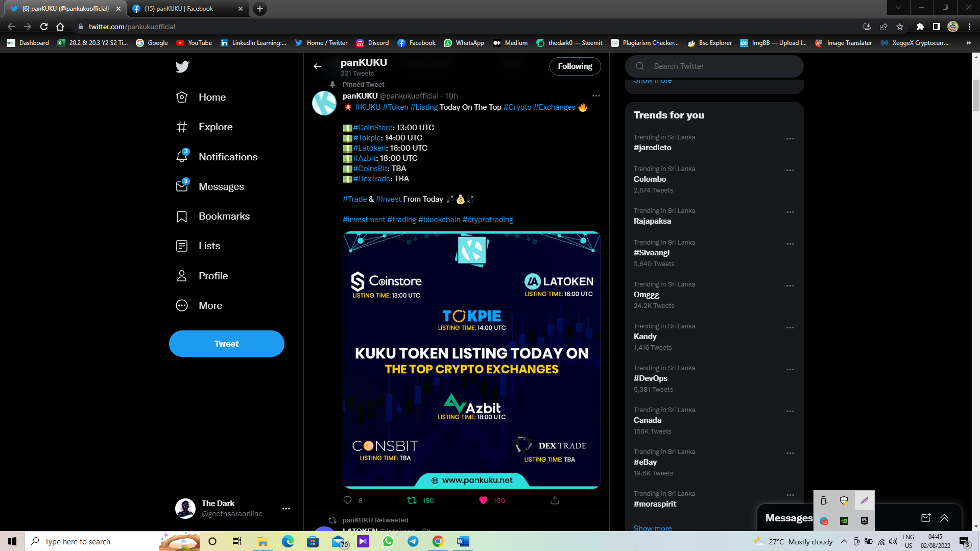Show more bookmarks with the overflow chevron
This screenshot has height=551, width=980.
968,43
